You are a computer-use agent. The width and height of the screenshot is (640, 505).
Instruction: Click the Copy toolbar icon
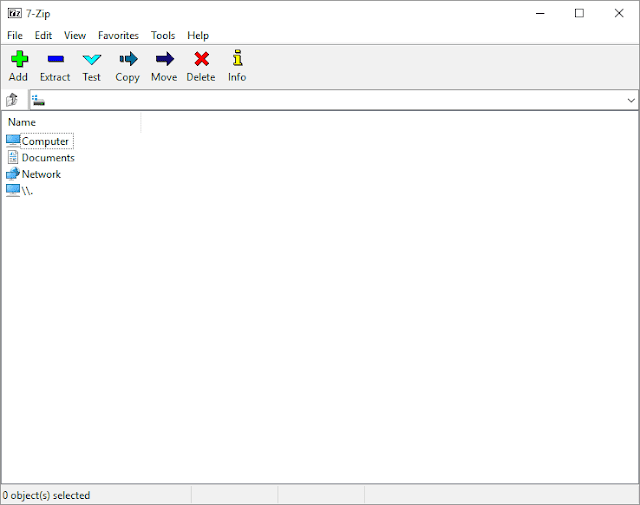[128, 59]
